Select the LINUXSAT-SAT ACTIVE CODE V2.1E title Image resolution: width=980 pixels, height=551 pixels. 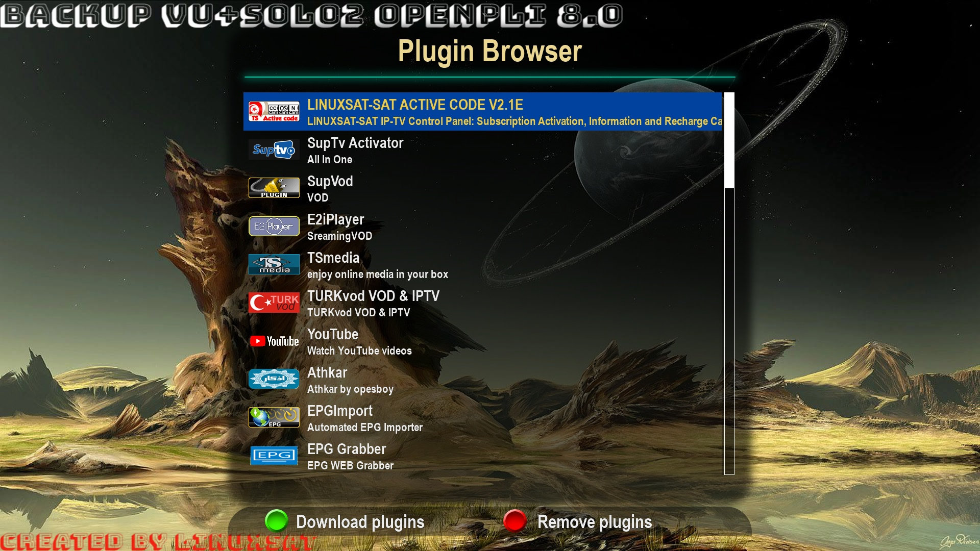pyautogui.click(x=415, y=105)
